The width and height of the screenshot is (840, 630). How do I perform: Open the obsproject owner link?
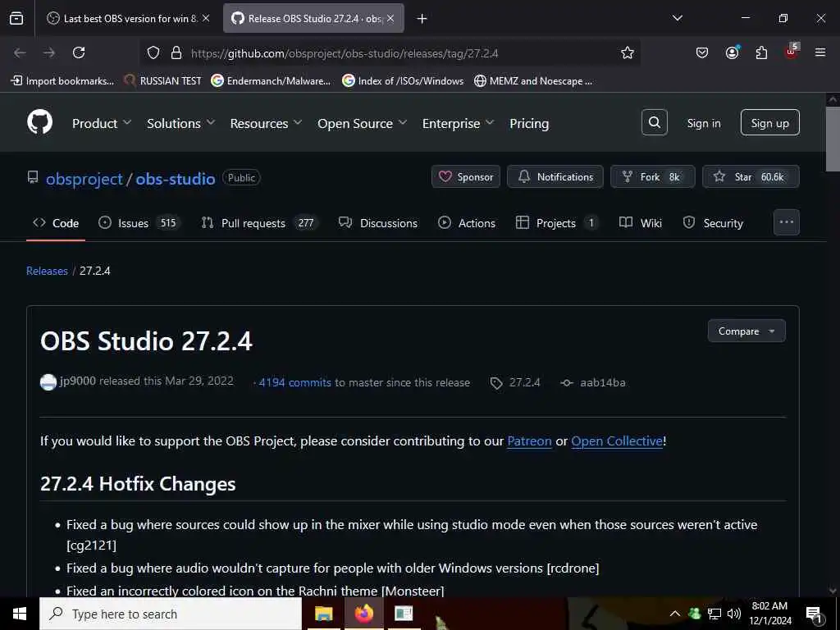point(84,178)
